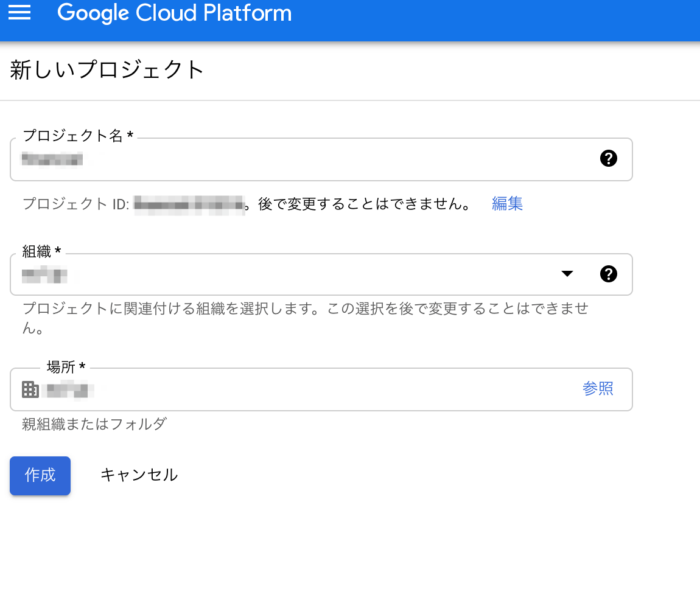Click the 編集 link for project ID

pyautogui.click(x=507, y=204)
